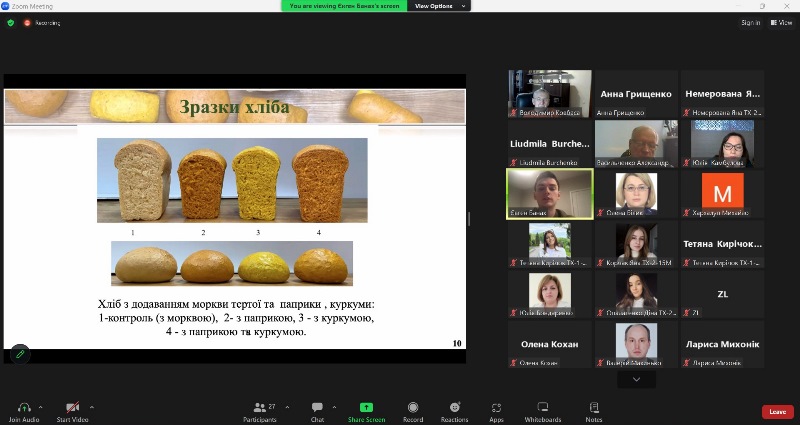Start recording with the Record icon
800x425 pixels.
click(413, 407)
